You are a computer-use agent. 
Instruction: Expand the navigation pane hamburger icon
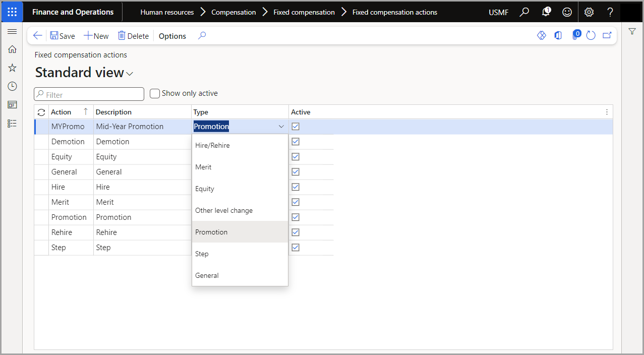point(12,31)
